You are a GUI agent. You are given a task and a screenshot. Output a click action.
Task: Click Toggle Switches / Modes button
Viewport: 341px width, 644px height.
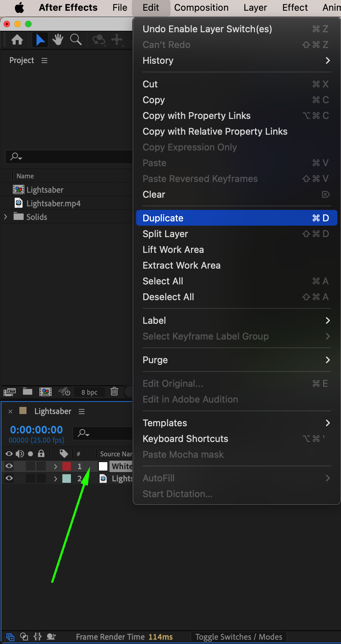point(239,637)
